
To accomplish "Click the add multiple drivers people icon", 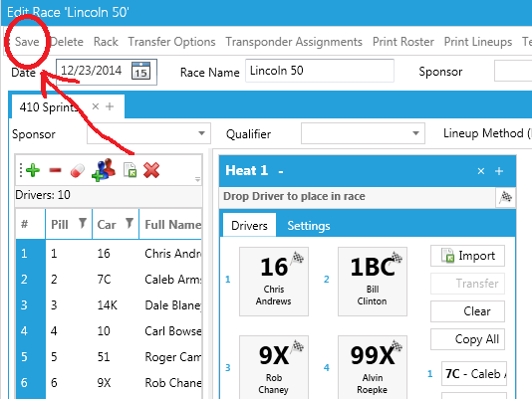I will pyautogui.click(x=104, y=169).
